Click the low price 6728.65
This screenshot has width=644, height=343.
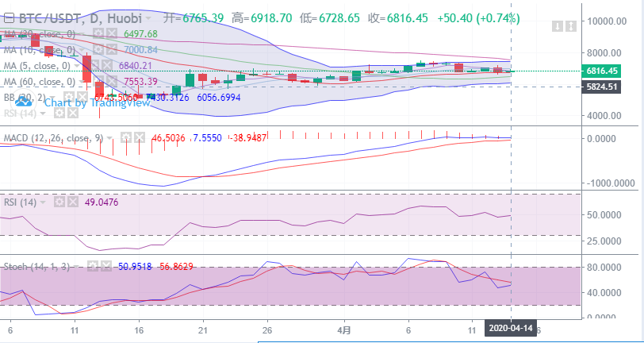[x=339, y=18]
